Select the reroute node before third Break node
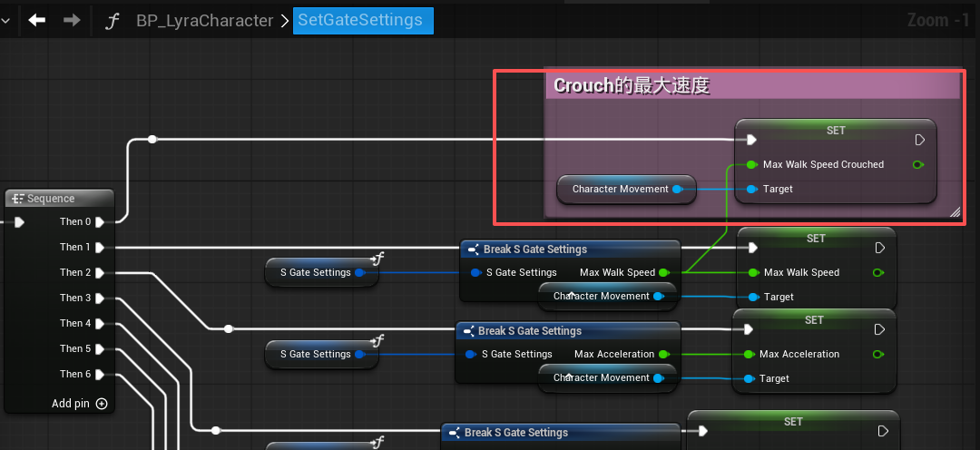The height and width of the screenshot is (450, 980). click(x=216, y=430)
